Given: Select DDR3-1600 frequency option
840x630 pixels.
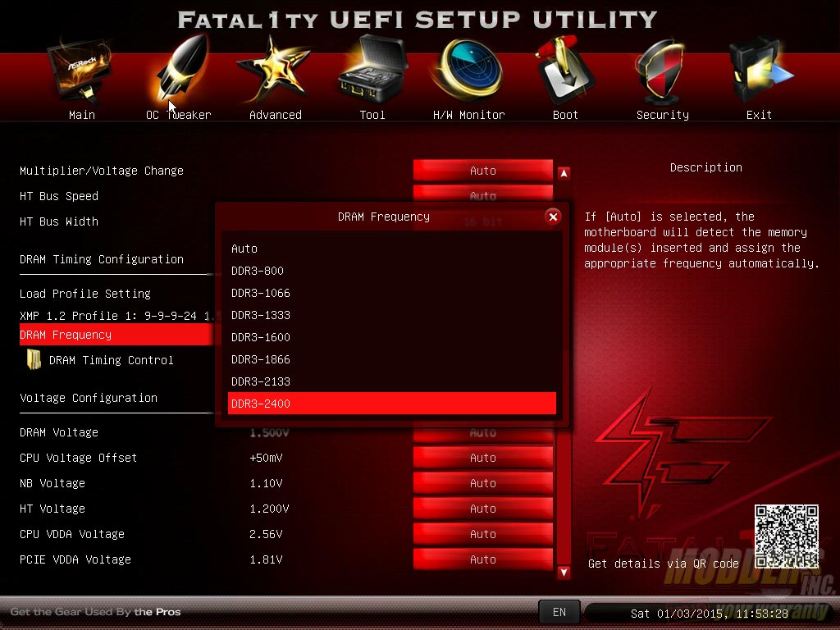Looking at the screenshot, I should click(391, 337).
